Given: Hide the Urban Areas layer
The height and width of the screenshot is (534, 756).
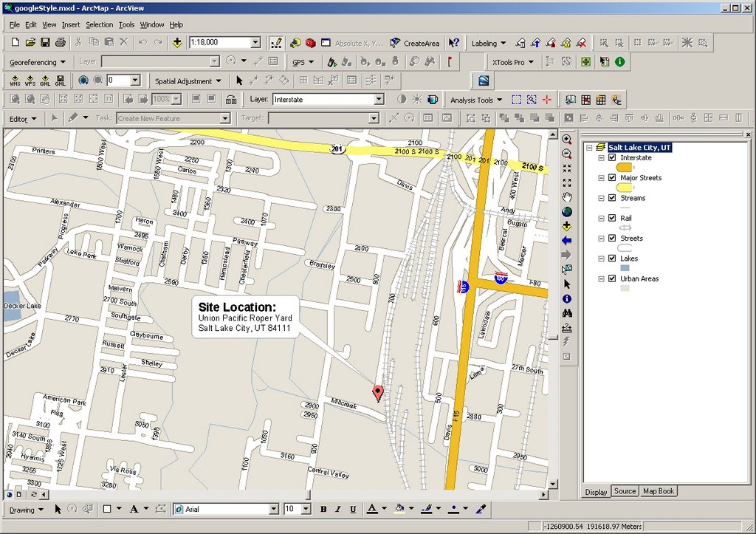Looking at the screenshot, I should (x=611, y=278).
